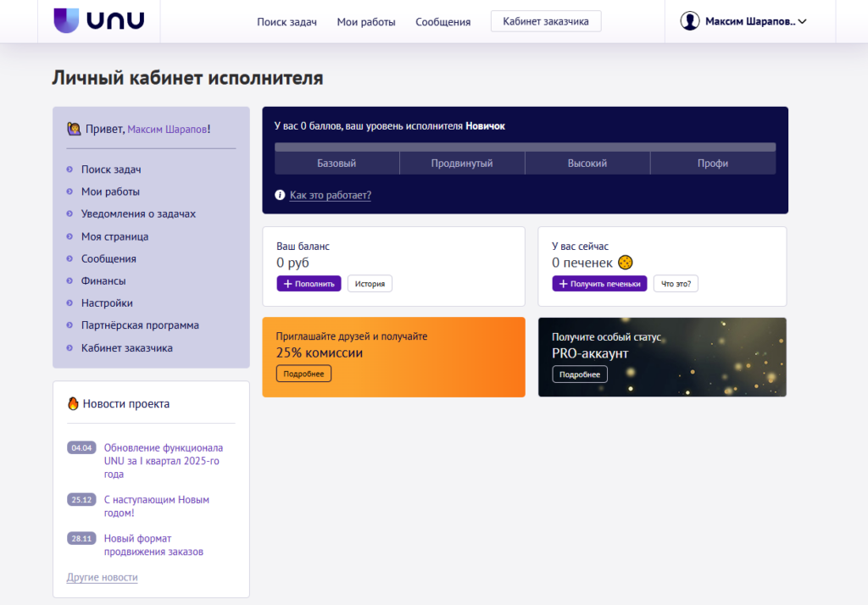Open news С наступающим Новым годом!
This screenshot has height=605, width=868.
(x=157, y=506)
